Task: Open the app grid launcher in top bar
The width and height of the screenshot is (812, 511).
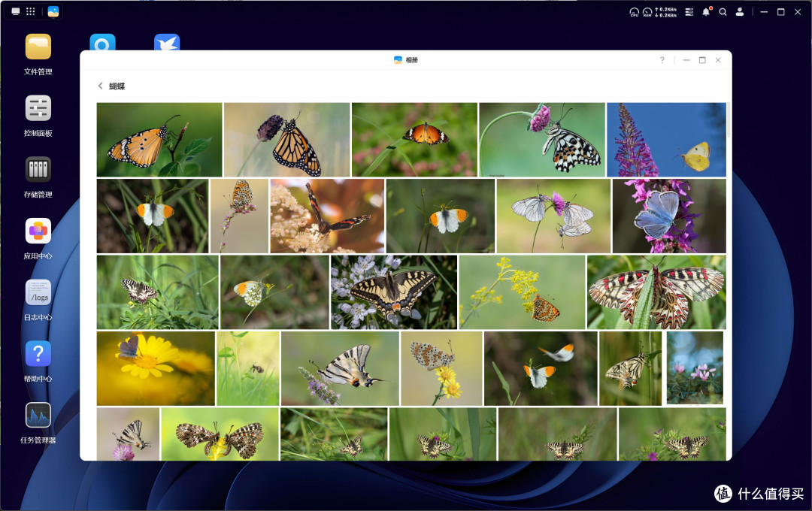Action: (x=31, y=11)
